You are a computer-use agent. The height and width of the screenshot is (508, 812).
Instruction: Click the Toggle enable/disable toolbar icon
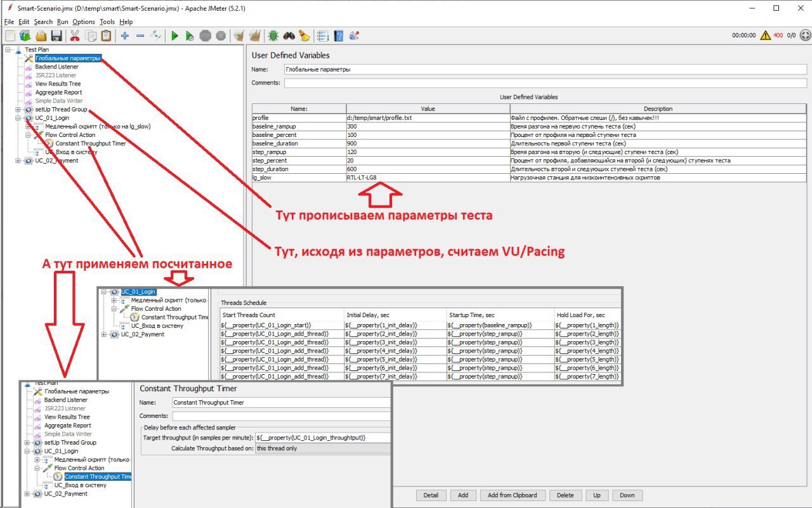[x=156, y=36]
